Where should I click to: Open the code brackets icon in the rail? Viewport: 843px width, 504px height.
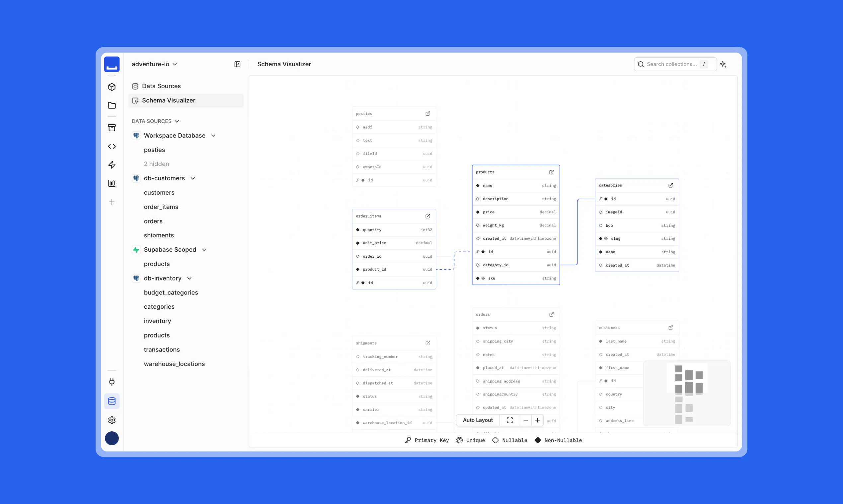pos(112,146)
